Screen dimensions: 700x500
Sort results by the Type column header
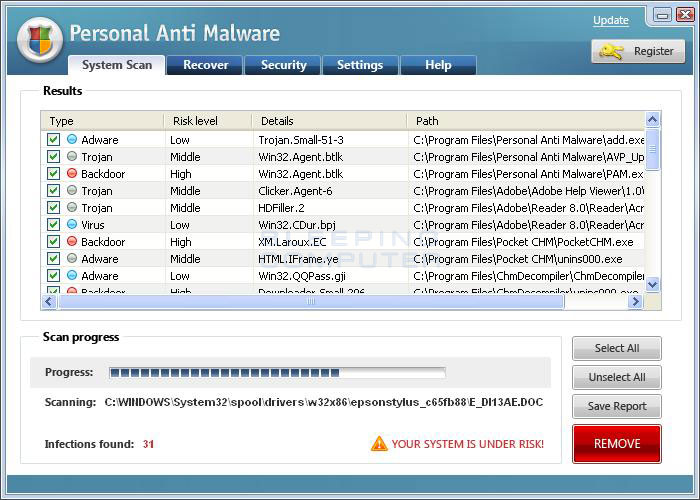(102, 121)
